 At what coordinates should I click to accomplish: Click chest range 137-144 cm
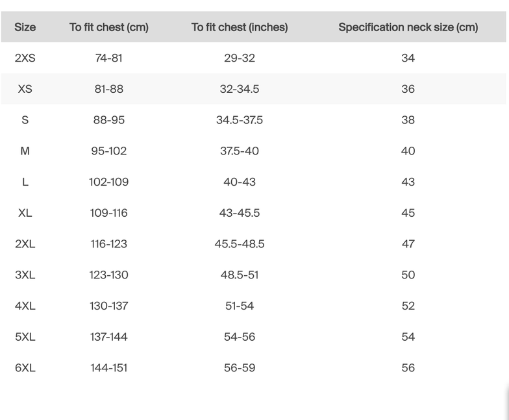coord(108,337)
